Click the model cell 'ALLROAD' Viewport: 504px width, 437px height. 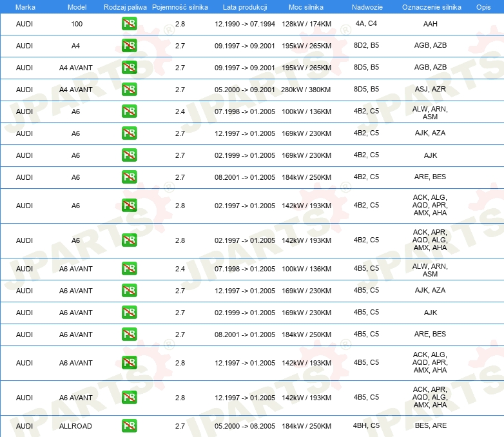[x=75, y=426]
